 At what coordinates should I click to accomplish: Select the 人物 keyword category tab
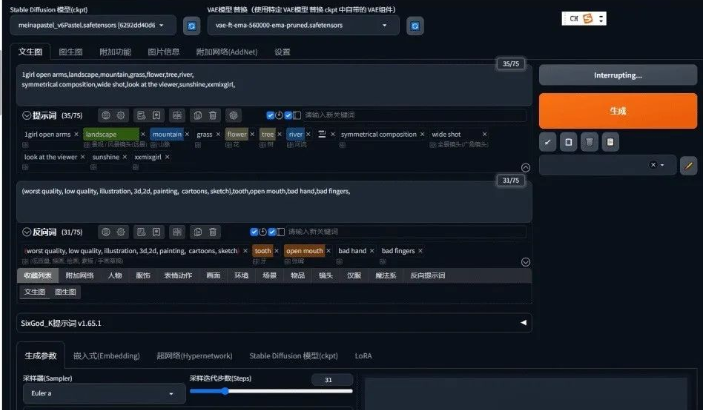click(115, 275)
